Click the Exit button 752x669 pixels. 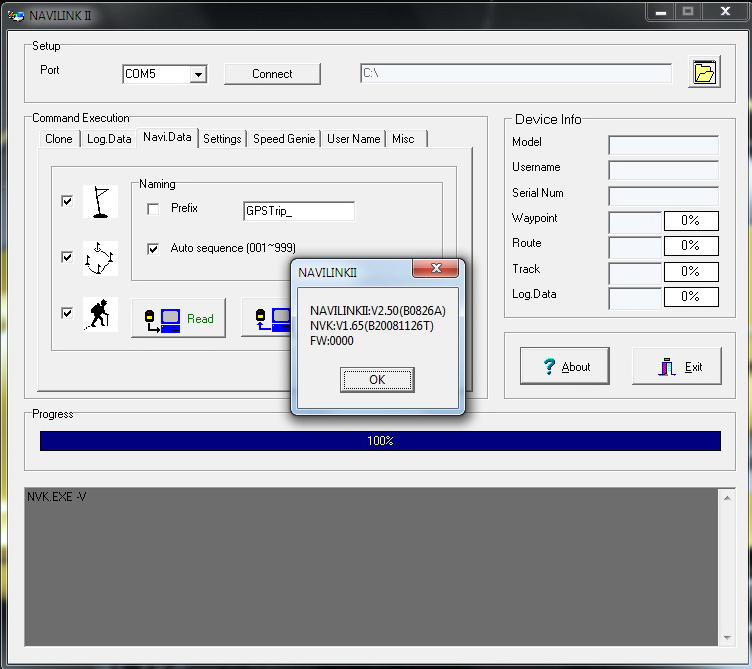[x=677, y=366]
